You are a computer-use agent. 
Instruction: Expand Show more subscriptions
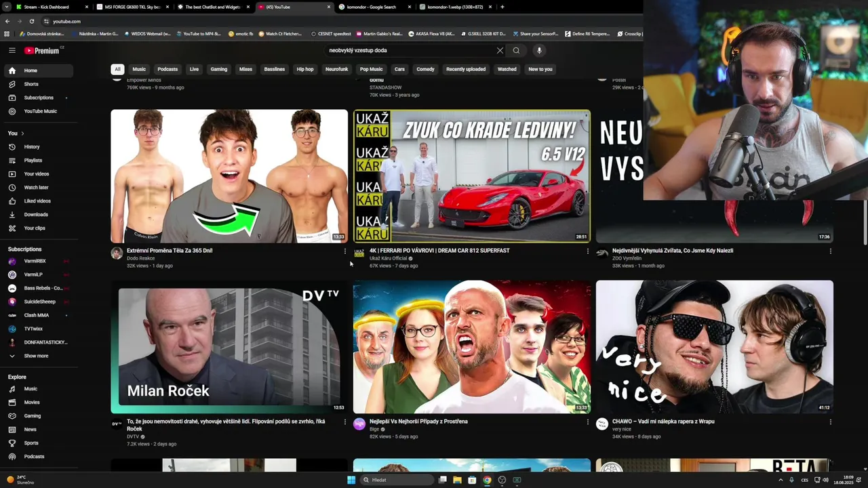click(38, 356)
